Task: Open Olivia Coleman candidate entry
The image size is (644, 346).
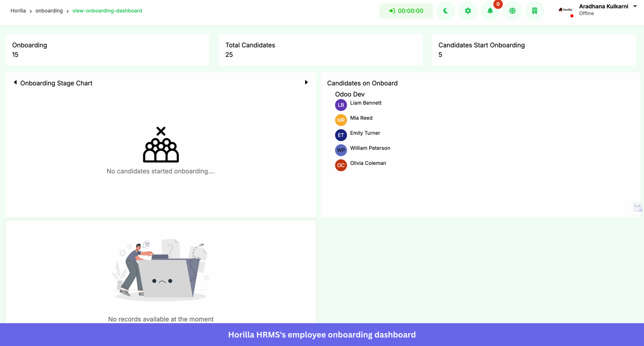Action: 368,163
